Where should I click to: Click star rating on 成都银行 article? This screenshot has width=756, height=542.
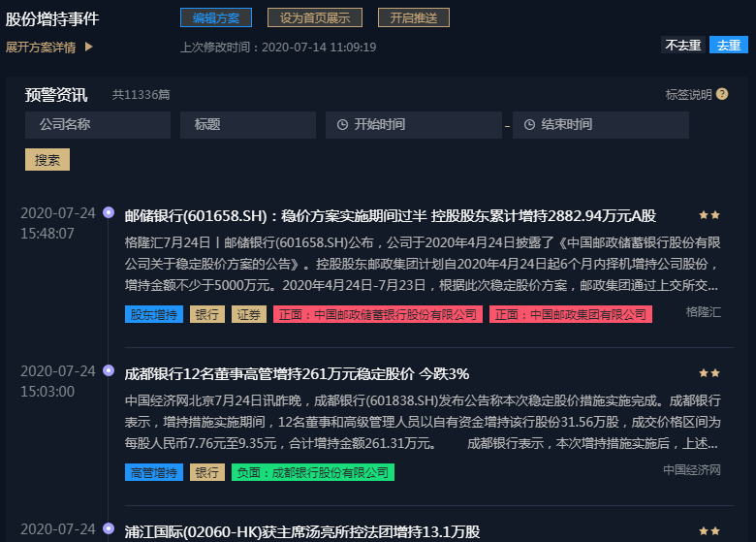coord(709,373)
